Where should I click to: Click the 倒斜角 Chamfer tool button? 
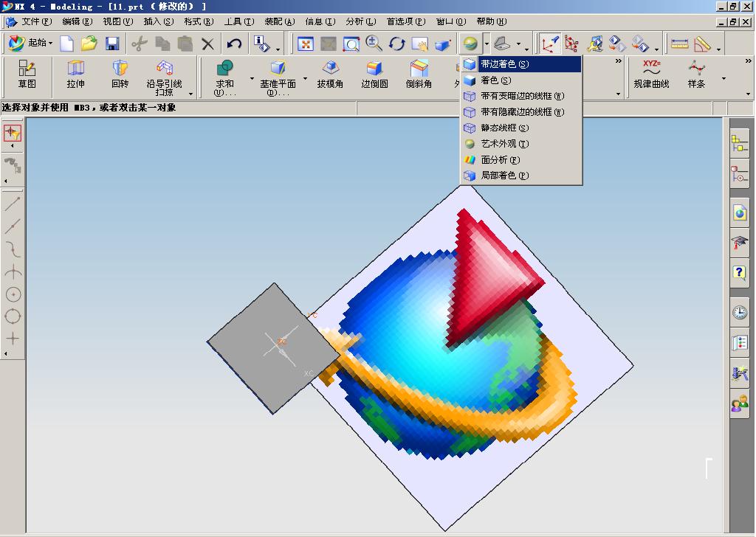coord(419,75)
